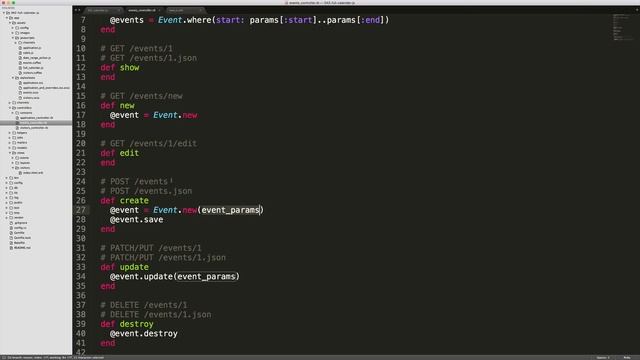Image resolution: width=640 pixels, height=360 pixels.
Task: Click the folder icon beside models
Action: tap(14, 148)
